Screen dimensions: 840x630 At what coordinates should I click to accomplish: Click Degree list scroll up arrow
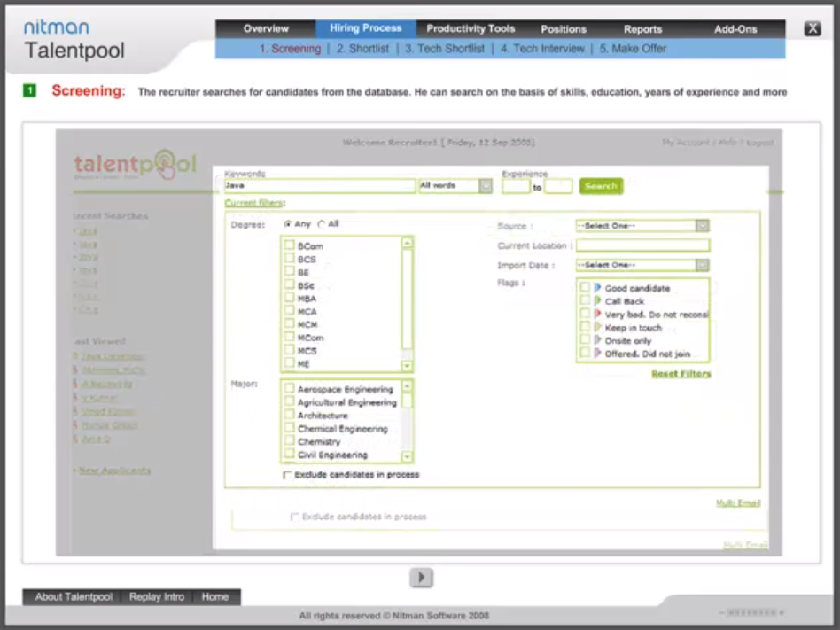tap(407, 243)
